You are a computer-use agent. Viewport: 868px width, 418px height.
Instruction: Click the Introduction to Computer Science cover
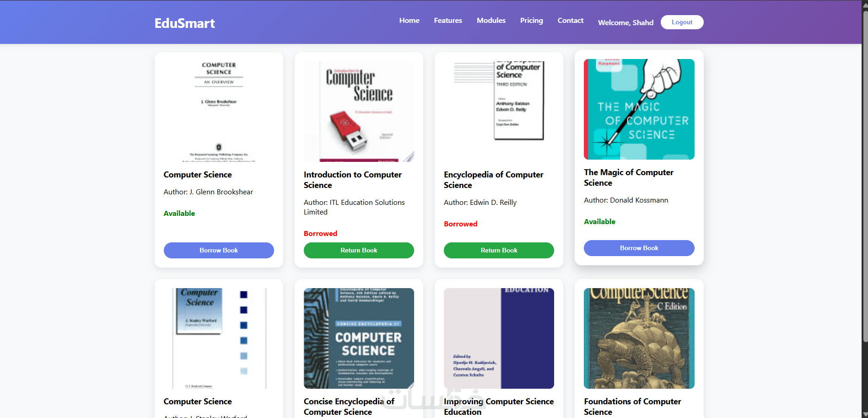click(x=359, y=111)
